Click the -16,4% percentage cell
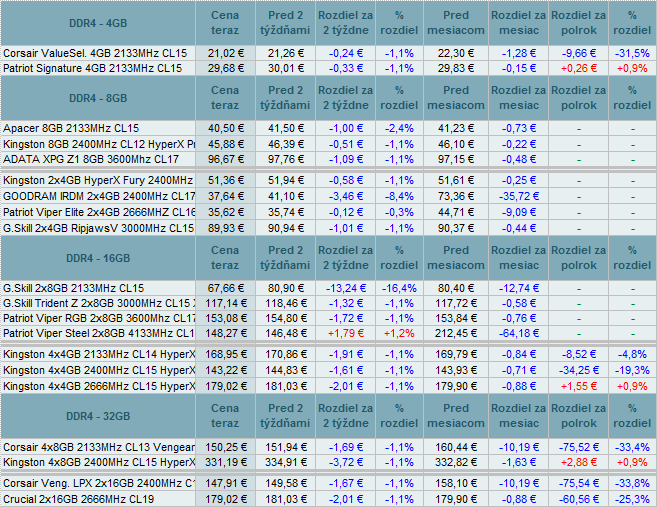 tap(399, 288)
